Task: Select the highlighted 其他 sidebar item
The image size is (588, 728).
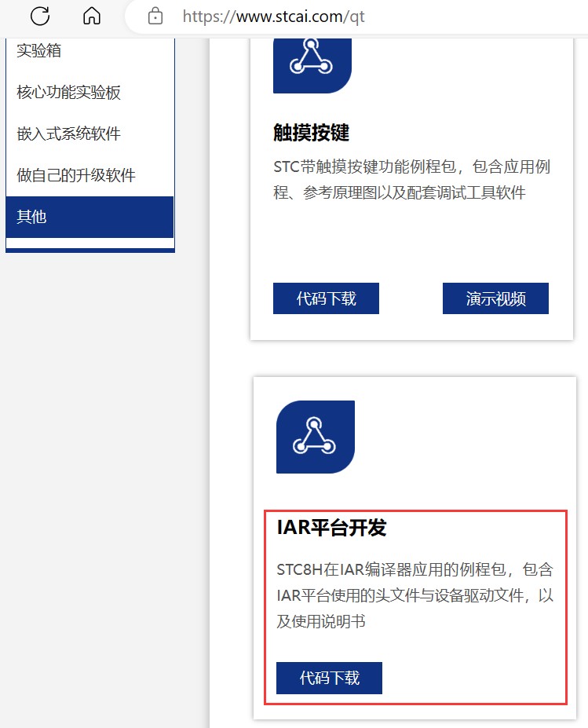Action: tap(90, 217)
